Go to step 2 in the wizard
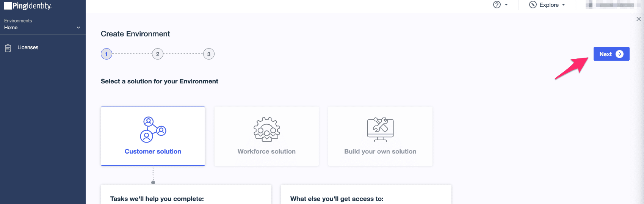The width and height of the screenshot is (644, 204). pyautogui.click(x=158, y=54)
